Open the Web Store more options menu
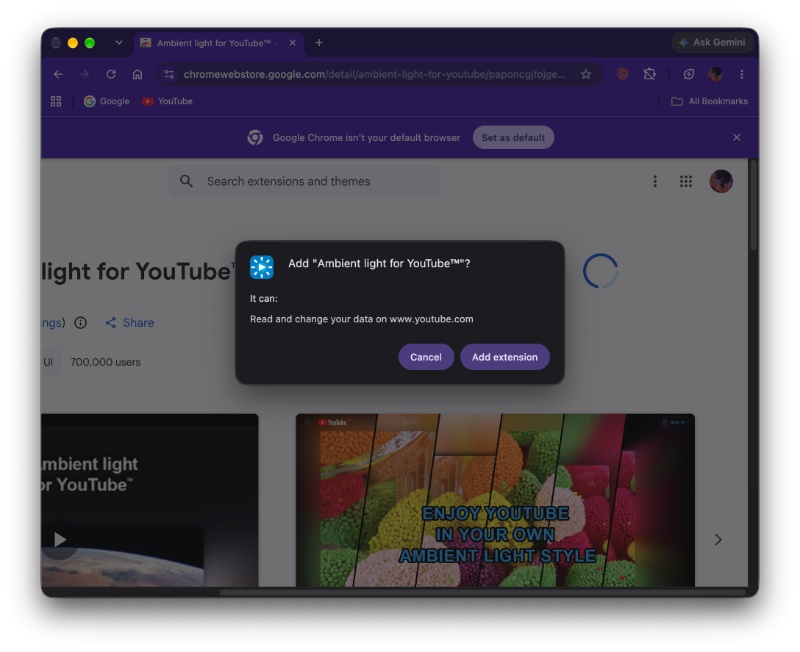 655,181
